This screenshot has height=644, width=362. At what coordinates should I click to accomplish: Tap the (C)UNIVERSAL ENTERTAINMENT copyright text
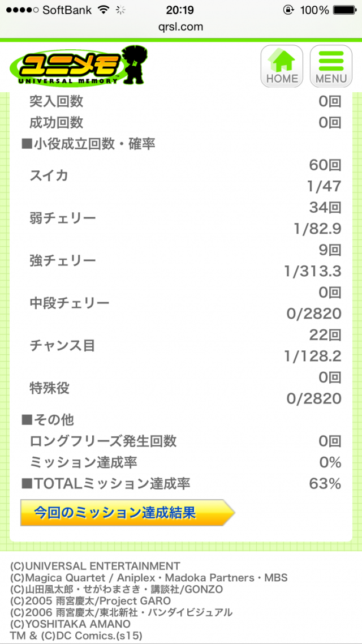[x=95, y=566]
